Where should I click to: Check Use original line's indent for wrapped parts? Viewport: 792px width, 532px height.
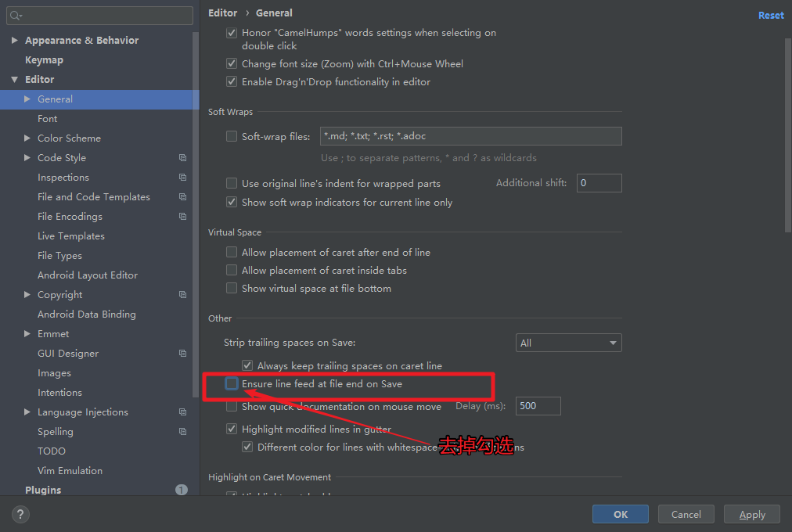tap(232, 183)
